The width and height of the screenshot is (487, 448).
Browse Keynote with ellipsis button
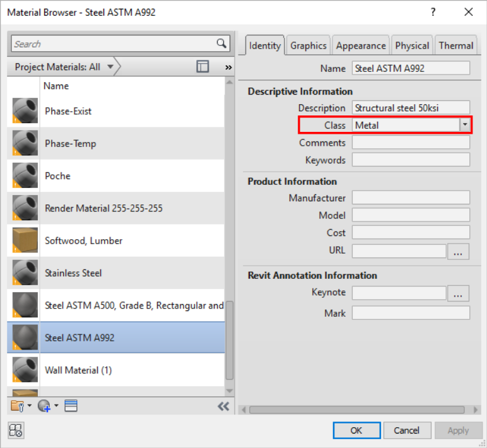click(x=458, y=293)
